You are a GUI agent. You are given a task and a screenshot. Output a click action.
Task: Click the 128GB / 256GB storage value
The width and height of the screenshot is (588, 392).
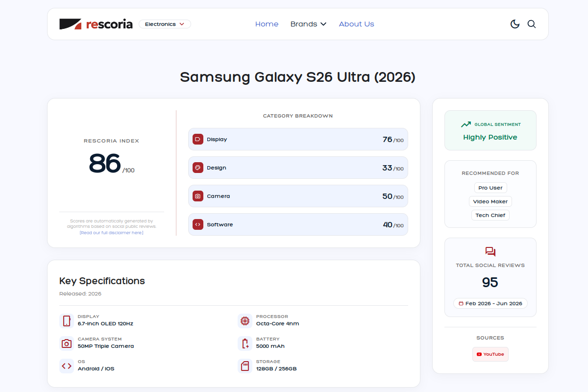pos(276,369)
